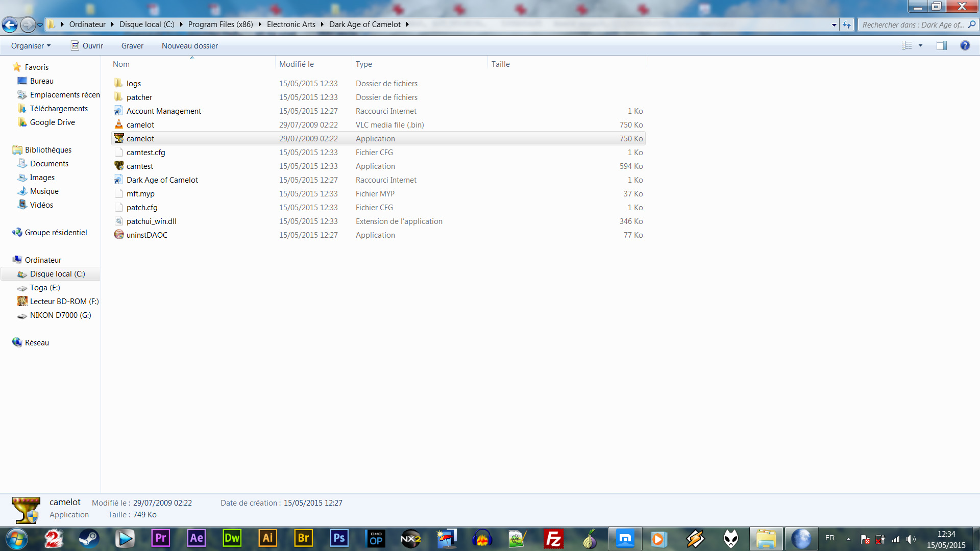980x551 pixels.
Task: Click the volume speaker tray icon
Action: (911, 539)
